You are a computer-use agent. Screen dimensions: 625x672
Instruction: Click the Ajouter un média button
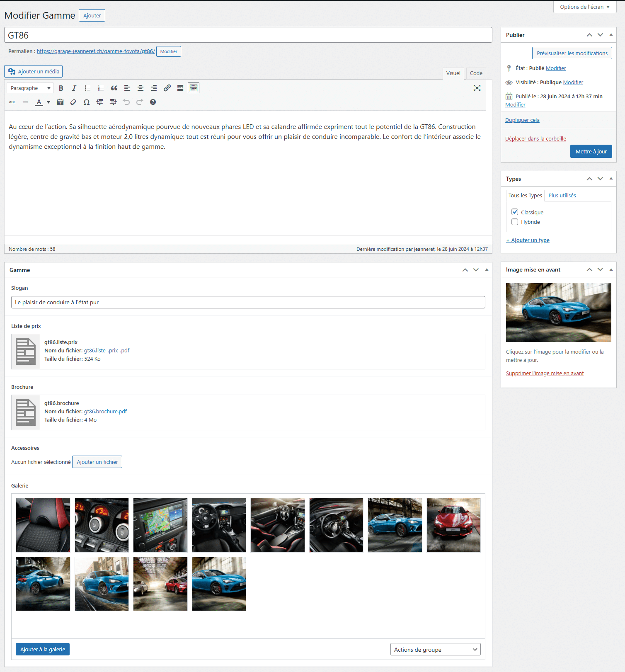click(x=34, y=71)
